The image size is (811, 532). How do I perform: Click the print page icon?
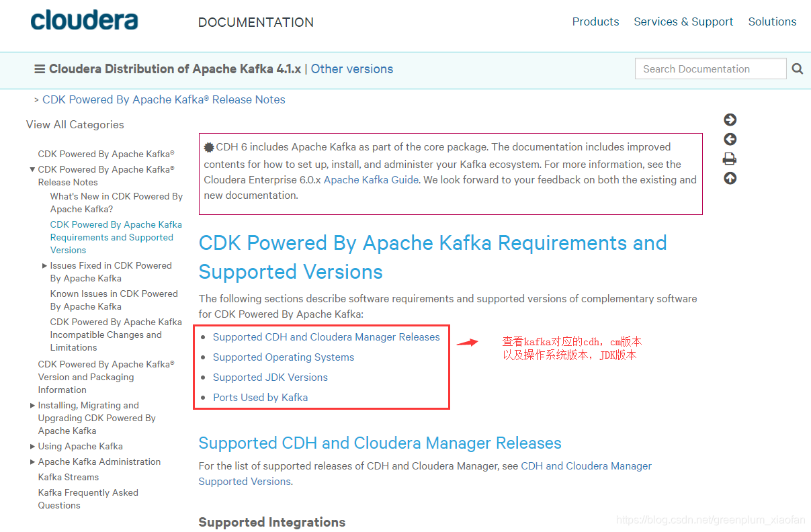[730, 159]
